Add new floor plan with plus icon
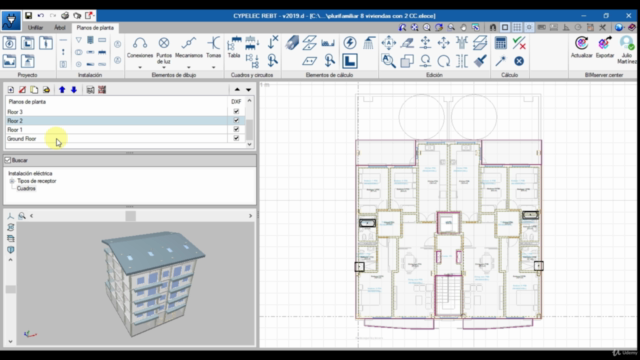The height and width of the screenshot is (360, 640). click(11, 89)
